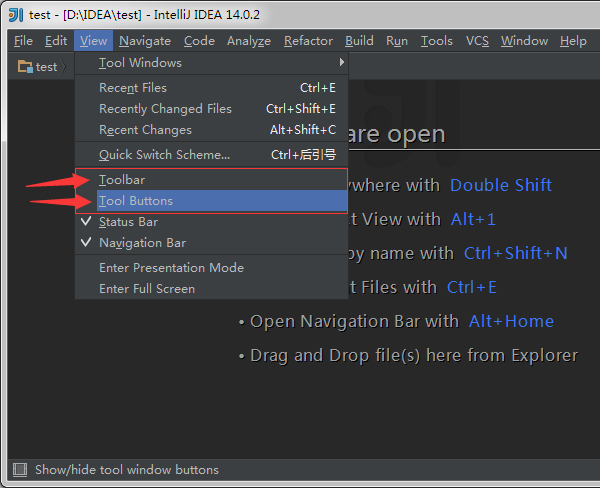Click the test project folder icon

(25, 67)
